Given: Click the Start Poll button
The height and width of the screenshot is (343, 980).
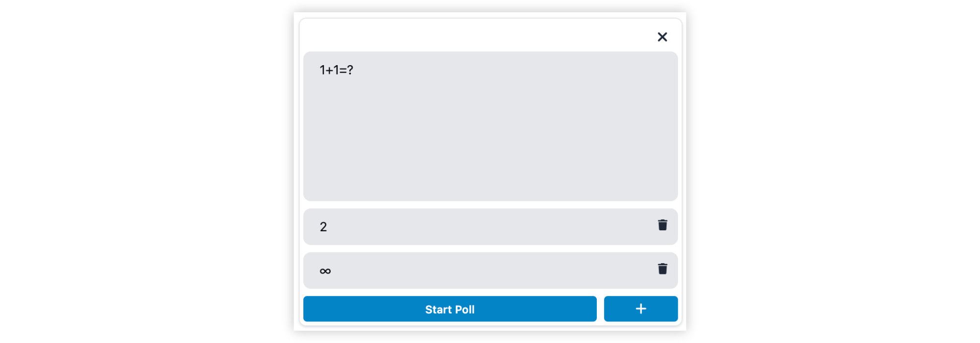Looking at the screenshot, I should pos(449,309).
